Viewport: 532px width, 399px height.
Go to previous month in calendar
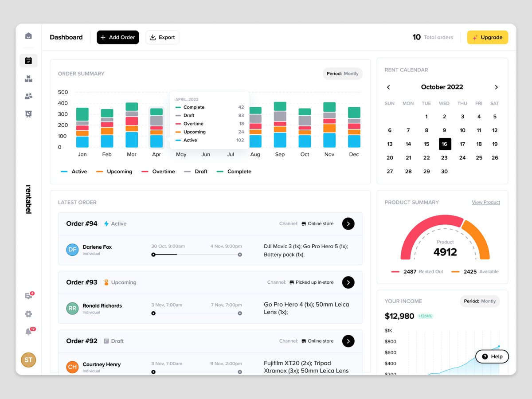388,87
